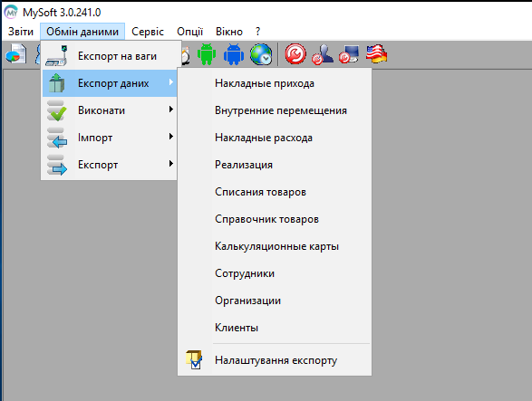Choose Внутренние перемещения export
532x401 pixels.
coord(275,110)
